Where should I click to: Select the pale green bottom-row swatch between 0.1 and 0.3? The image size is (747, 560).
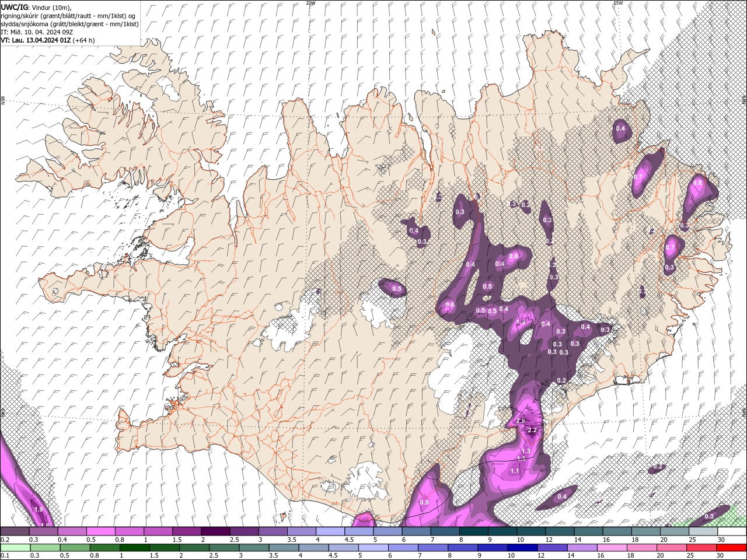tap(15, 547)
